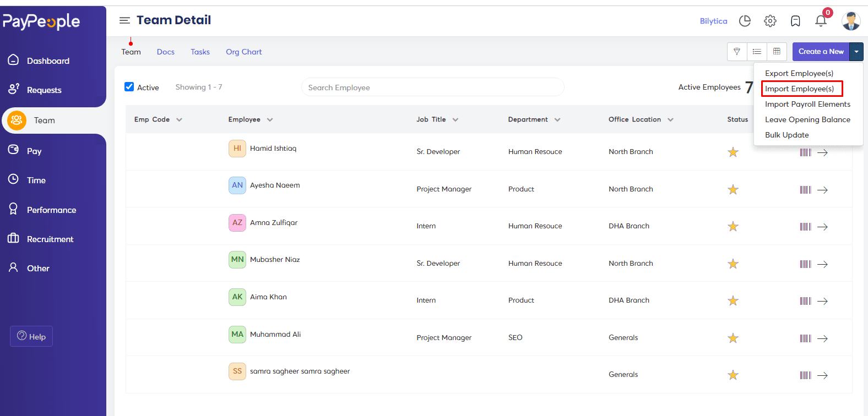Open Other in the sidebar
This screenshot has width=868, height=416.
coord(38,268)
